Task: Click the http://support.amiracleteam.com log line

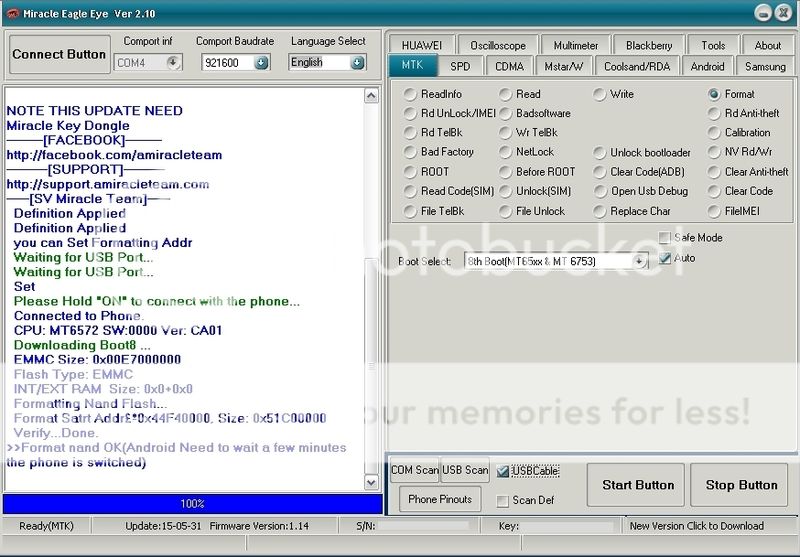Action: [108, 185]
